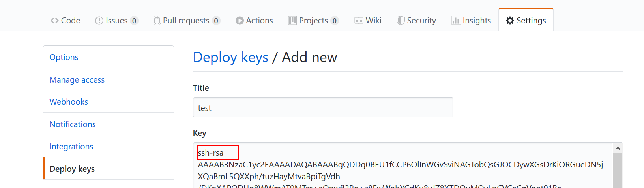Image resolution: width=644 pixels, height=188 pixels.
Task: Select Notifications in the sidebar
Action: click(x=73, y=124)
